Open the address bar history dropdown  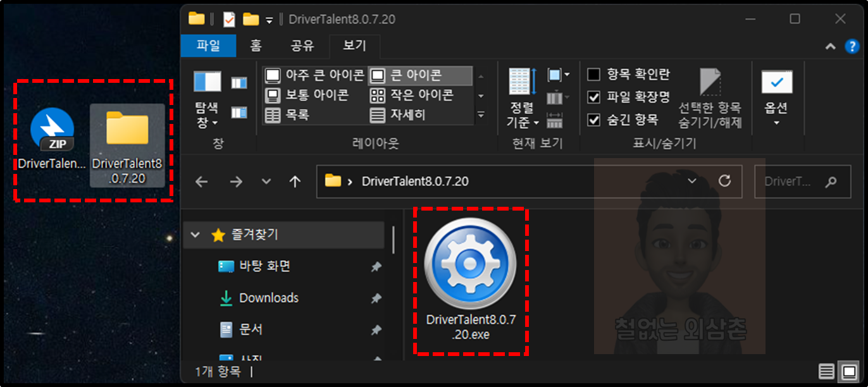point(692,181)
